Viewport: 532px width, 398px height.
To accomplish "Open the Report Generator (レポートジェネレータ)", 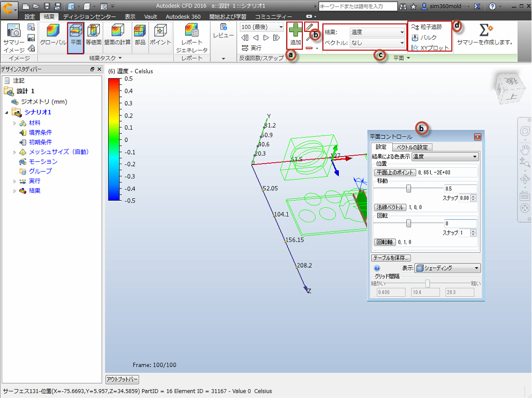I will [192, 38].
